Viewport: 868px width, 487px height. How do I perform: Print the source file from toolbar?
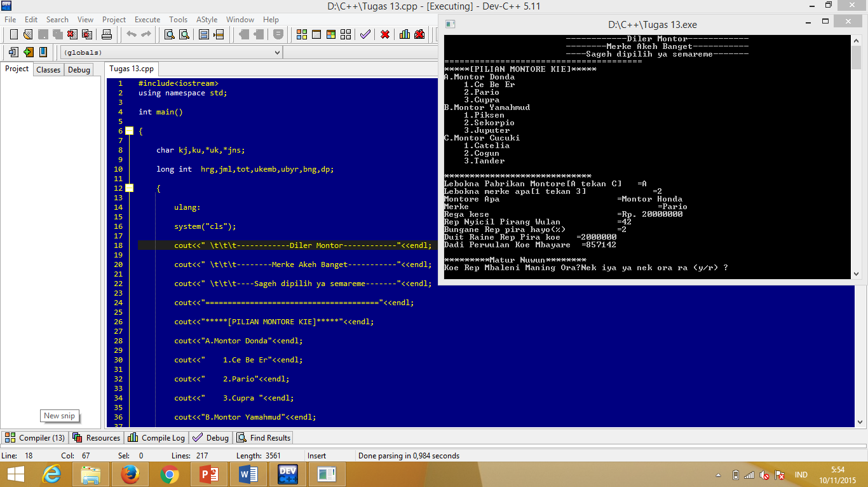tap(107, 34)
